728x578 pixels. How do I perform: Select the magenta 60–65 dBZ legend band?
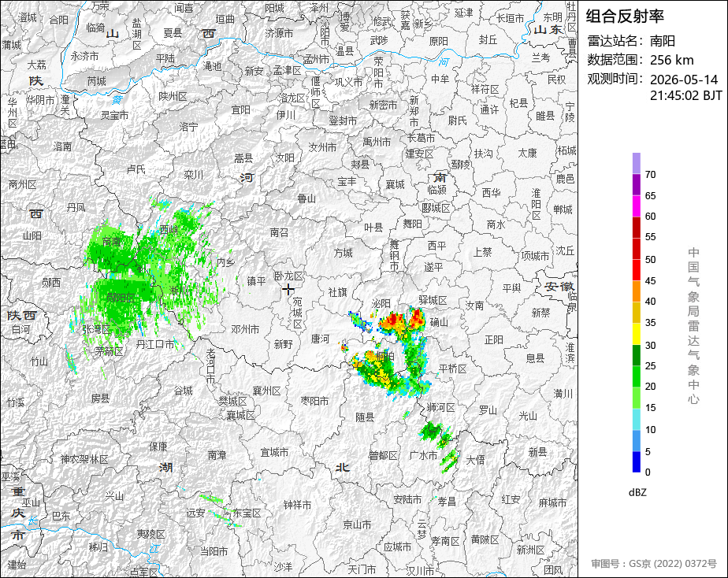[636, 206]
